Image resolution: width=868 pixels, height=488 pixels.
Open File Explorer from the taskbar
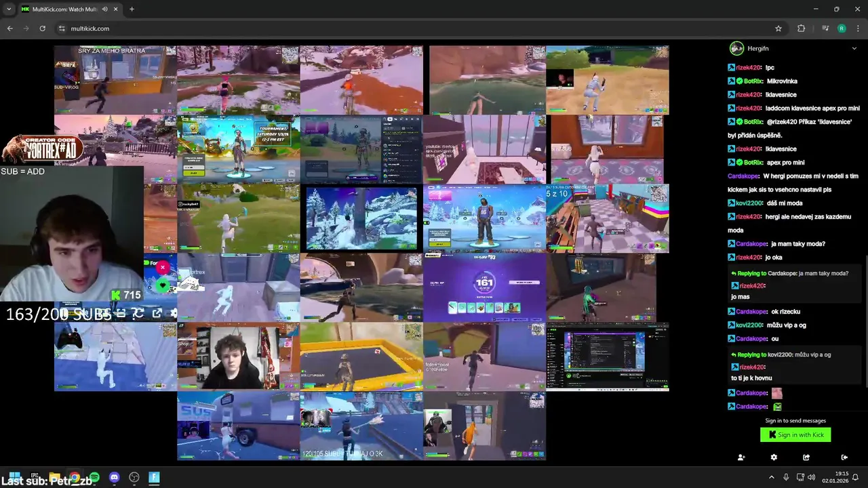pos(54,477)
